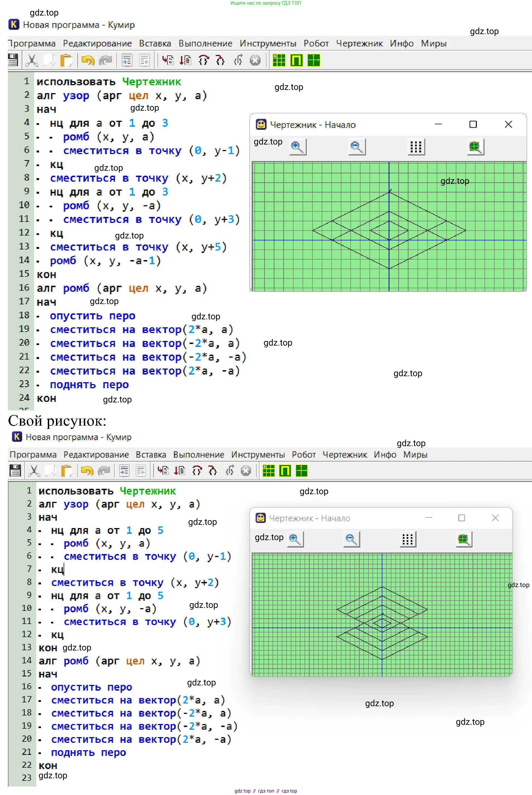Image resolution: width=532 pixels, height=795 pixels.
Task: Click fit-to-view magnifier in lower Чертежник window
Action: tap(464, 539)
